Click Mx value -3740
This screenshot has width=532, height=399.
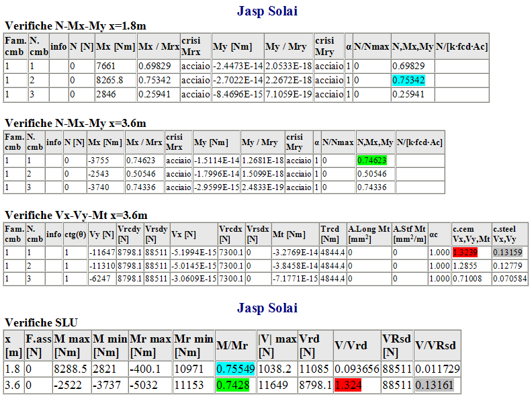coord(98,187)
